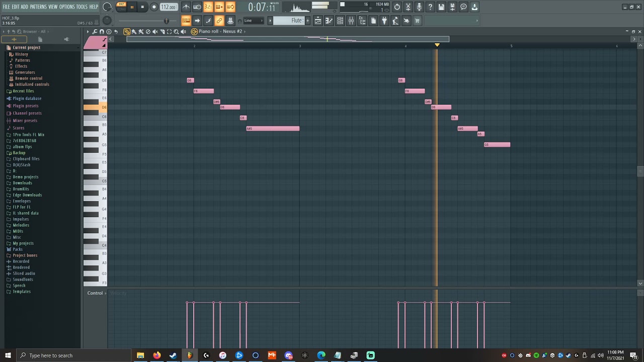
Task: Click the playhead marker on the timeline
Action: pyautogui.click(x=437, y=45)
